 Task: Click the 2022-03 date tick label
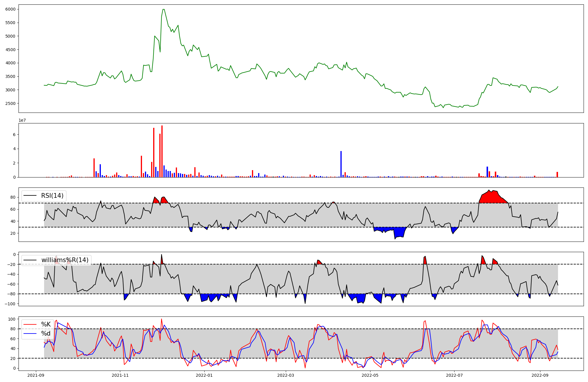[286, 375]
